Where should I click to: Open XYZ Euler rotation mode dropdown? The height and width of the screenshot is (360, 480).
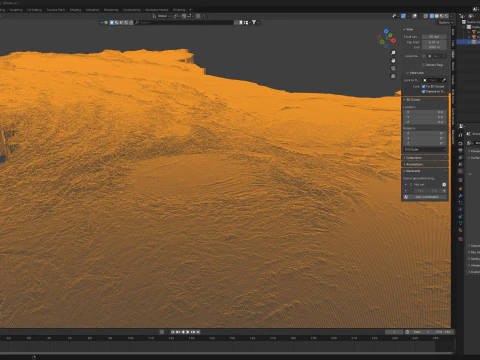425,149
